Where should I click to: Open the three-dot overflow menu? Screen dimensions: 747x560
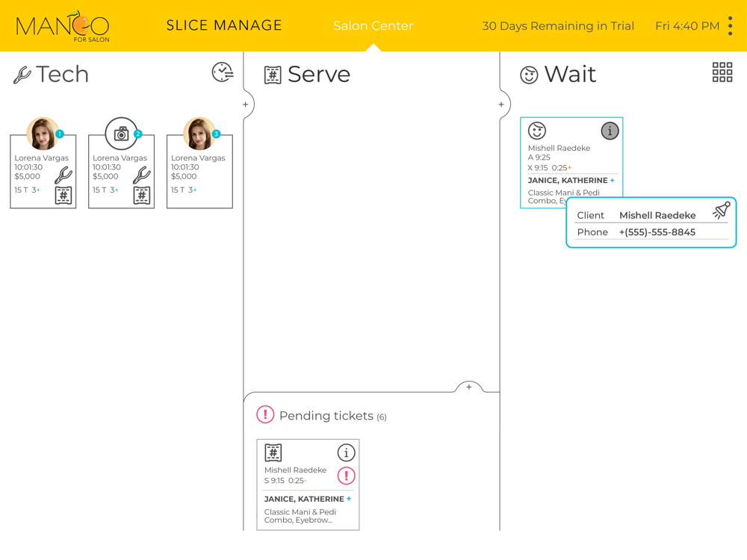730,25
